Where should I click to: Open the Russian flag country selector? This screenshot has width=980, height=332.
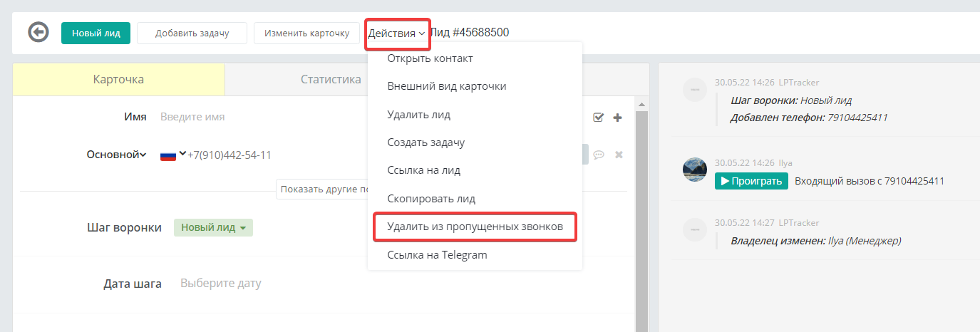coord(173,155)
